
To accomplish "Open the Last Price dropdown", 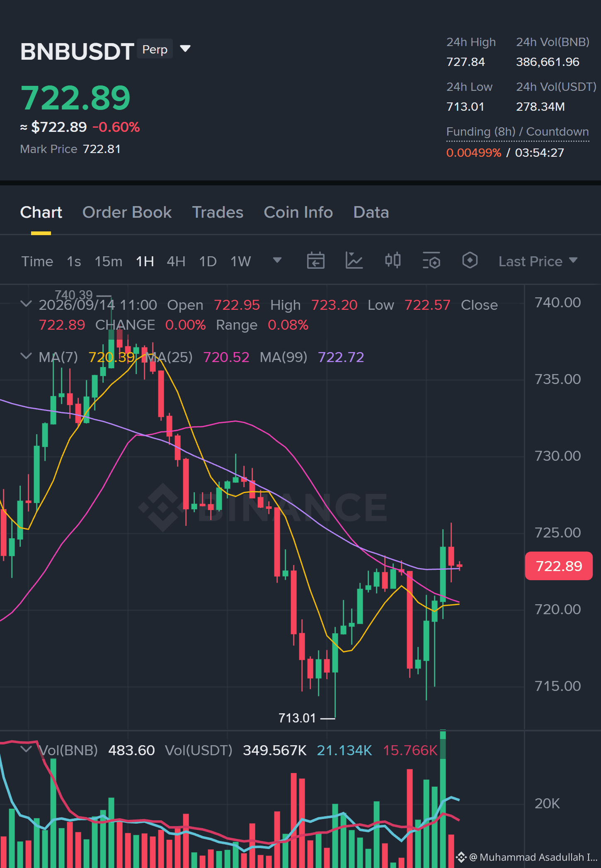I will pos(538,261).
